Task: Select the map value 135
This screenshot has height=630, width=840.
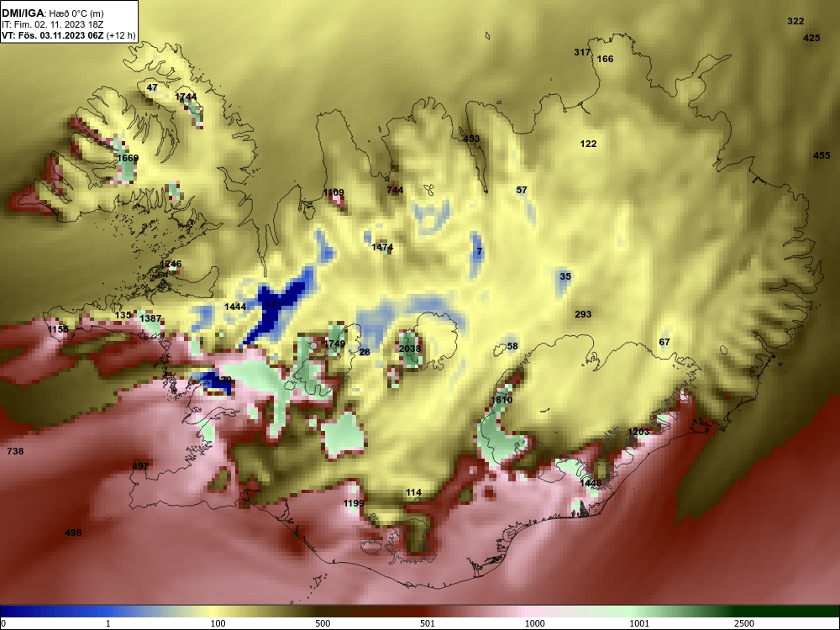Action: pyautogui.click(x=123, y=315)
